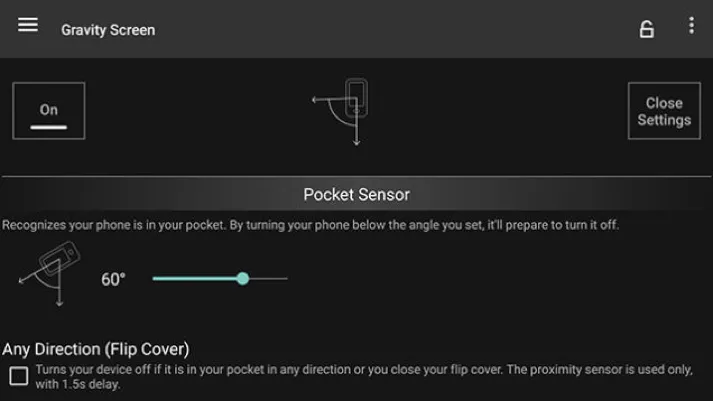Click the downward arrow below top phone diagram

click(x=356, y=141)
